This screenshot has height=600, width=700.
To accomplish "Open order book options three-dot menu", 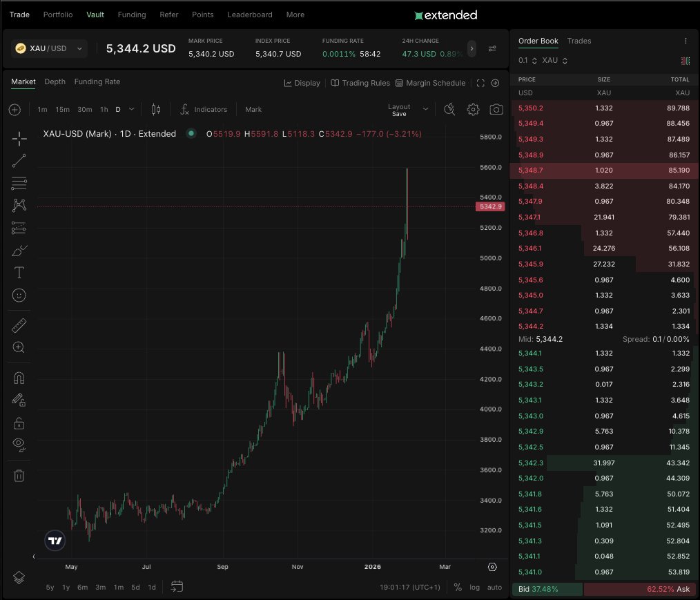I will tap(686, 41).
